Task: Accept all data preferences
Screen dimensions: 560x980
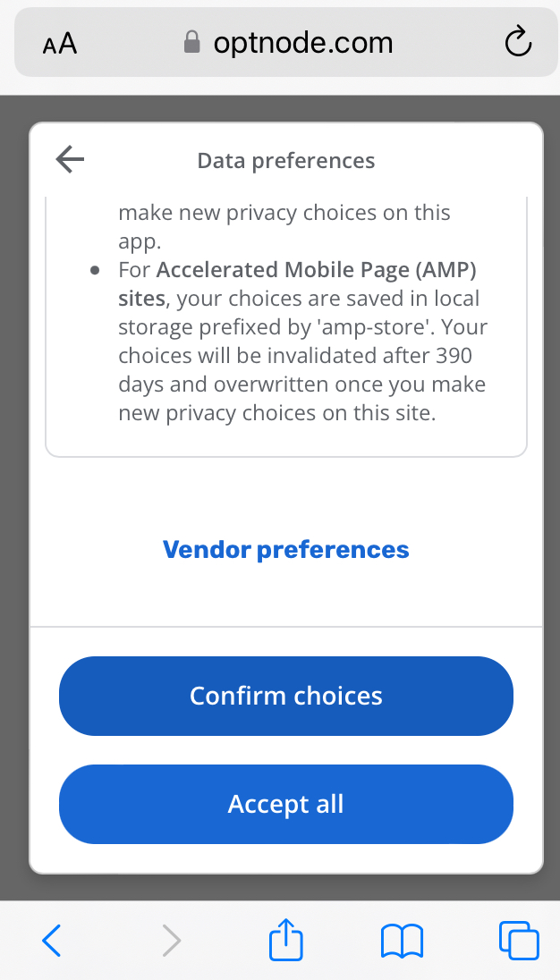Action: pyautogui.click(x=286, y=804)
